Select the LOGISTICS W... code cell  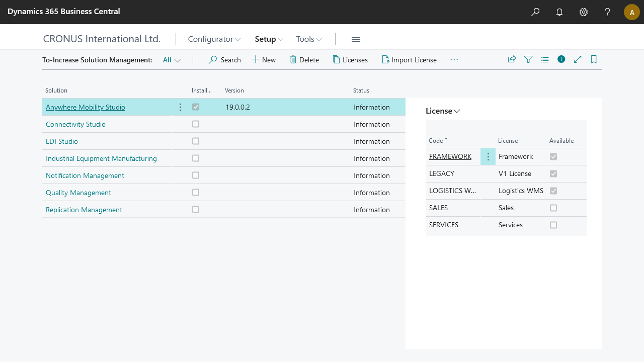(452, 191)
